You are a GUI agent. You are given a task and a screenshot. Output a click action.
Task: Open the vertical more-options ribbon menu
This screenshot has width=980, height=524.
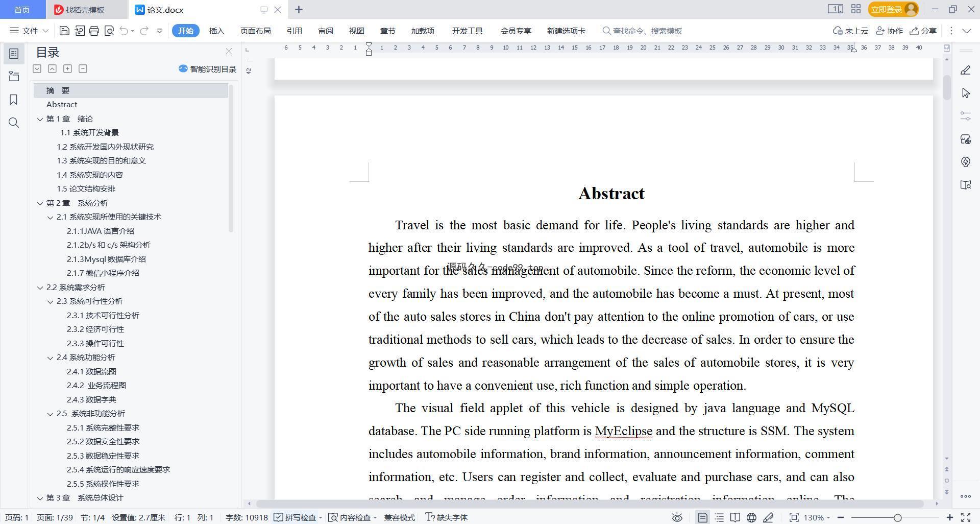[x=951, y=31]
